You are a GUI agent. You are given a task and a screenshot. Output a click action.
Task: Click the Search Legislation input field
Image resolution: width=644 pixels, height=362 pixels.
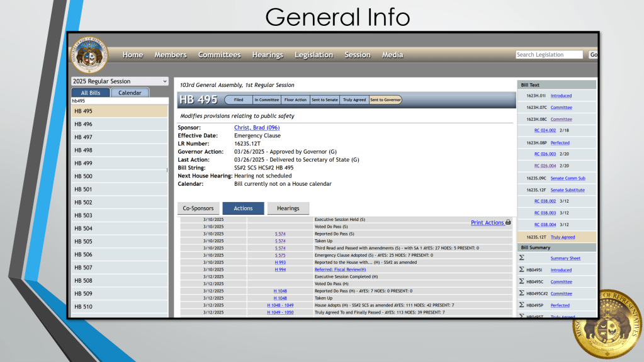pyautogui.click(x=549, y=55)
